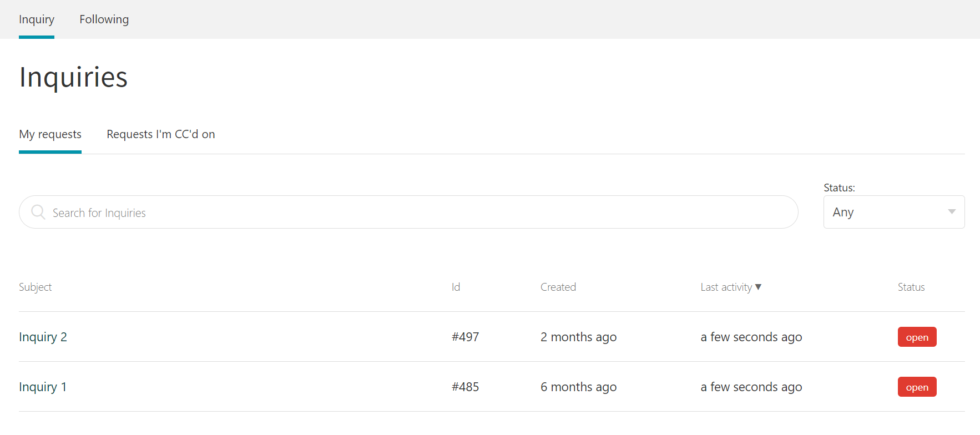
Task: Select the My requests tab
Action: click(50, 134)
